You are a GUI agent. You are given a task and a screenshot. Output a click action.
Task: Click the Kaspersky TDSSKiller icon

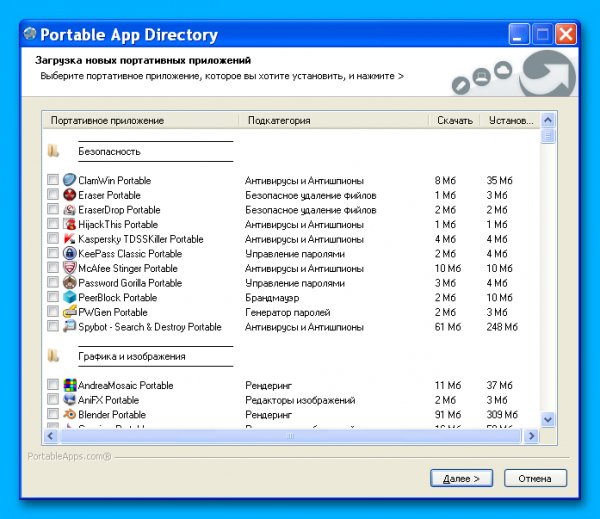coord(70,238)
